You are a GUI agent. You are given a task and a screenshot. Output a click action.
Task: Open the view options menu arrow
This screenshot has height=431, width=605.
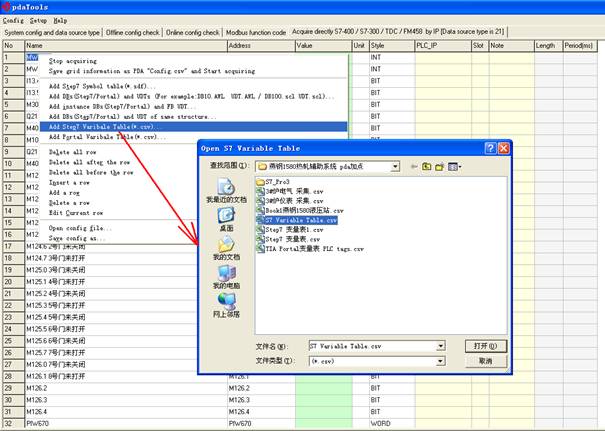click(x=459, y=166)
